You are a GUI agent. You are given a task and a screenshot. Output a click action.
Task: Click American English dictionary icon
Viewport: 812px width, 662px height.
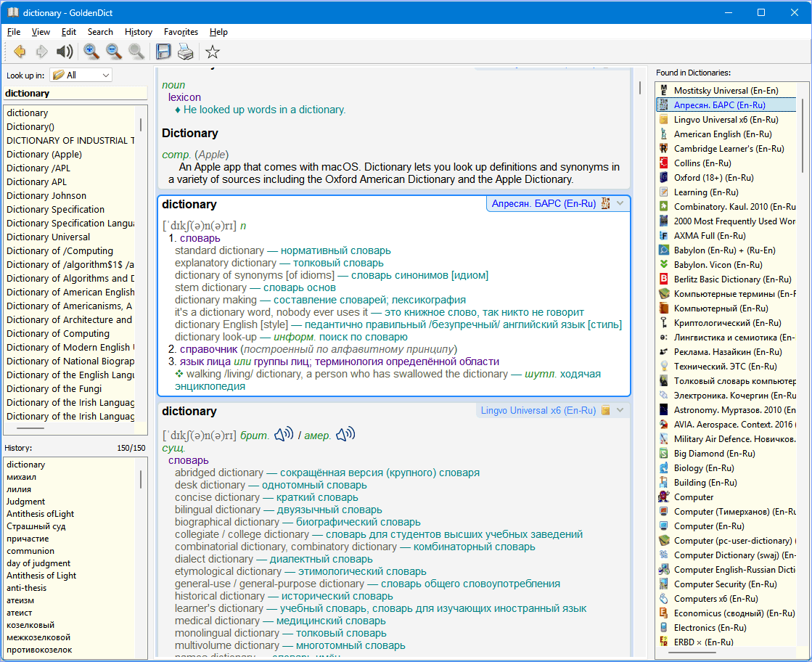[x=664, y=134]
